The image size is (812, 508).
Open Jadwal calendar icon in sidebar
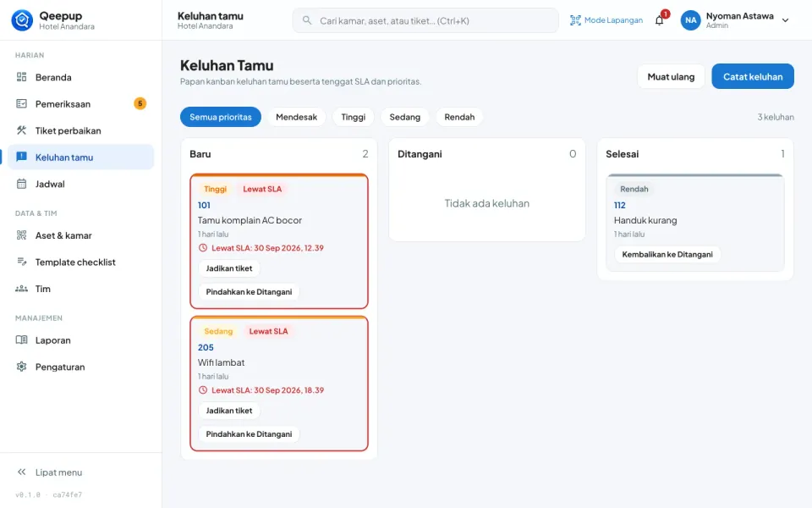[x=21, y=184]
